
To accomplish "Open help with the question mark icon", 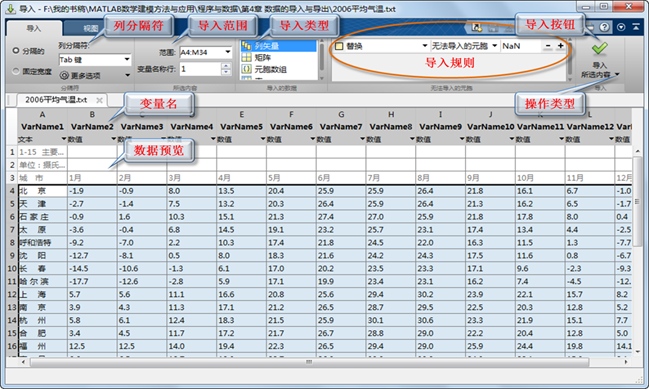I will click(x=604, y=27).
